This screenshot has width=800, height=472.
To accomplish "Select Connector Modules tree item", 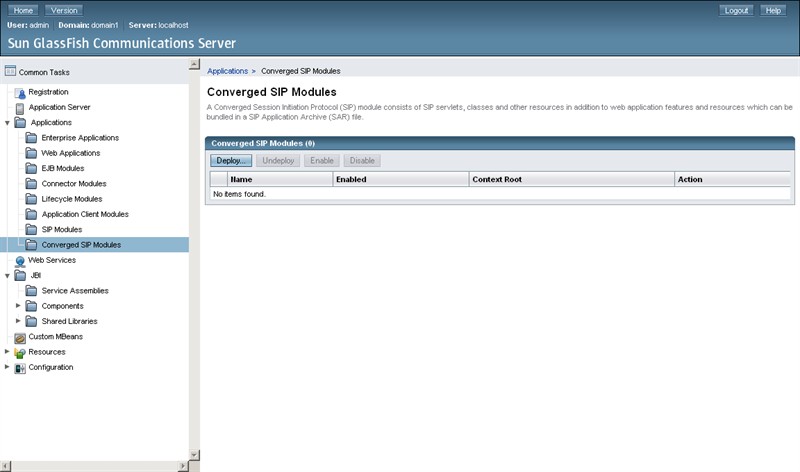I will pyautogui.click(x=74, y=184).
